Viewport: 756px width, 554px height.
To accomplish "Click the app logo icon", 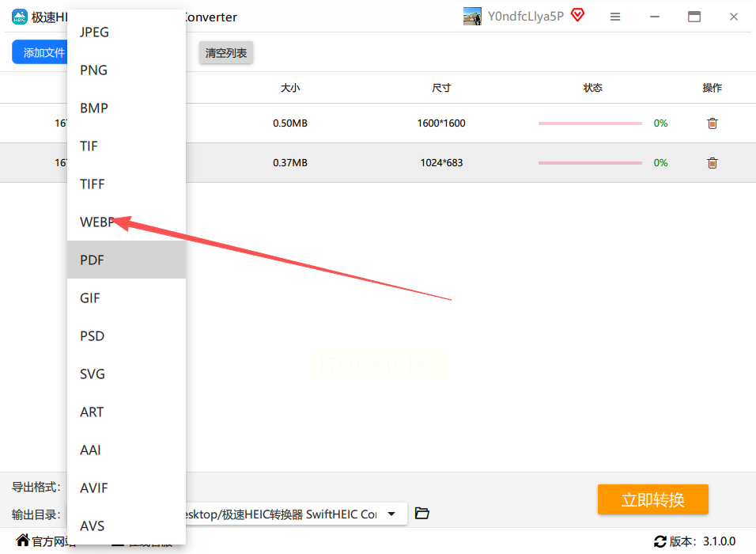I will (x=19, y=17).
